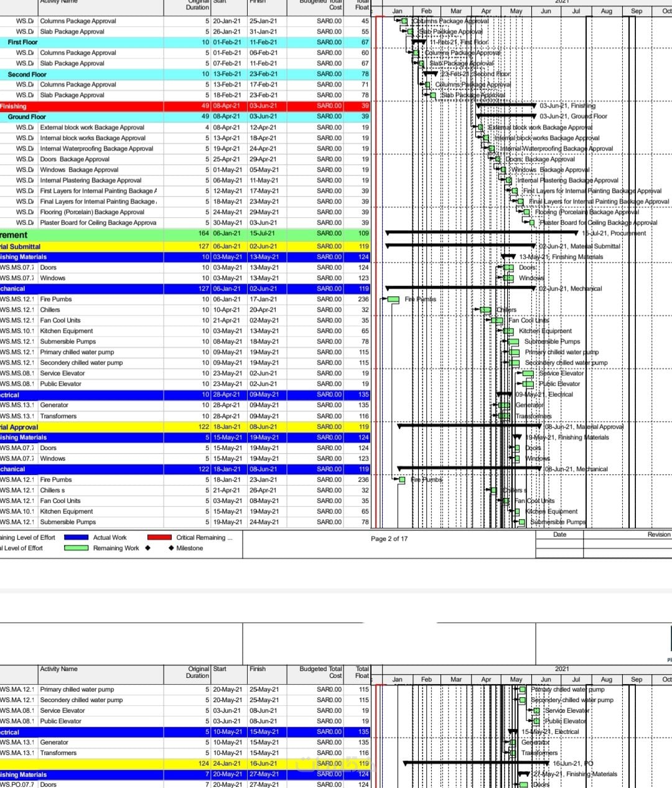The image size is (672, 788).
Task: Select the 'Ground Floor' summary row in the table
Action: 185,116
